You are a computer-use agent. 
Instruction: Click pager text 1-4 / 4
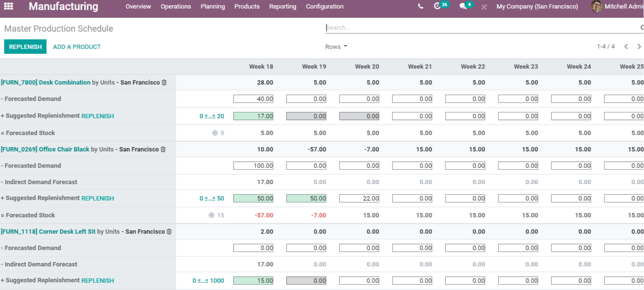pyautogui.click(x=606, y=47)
